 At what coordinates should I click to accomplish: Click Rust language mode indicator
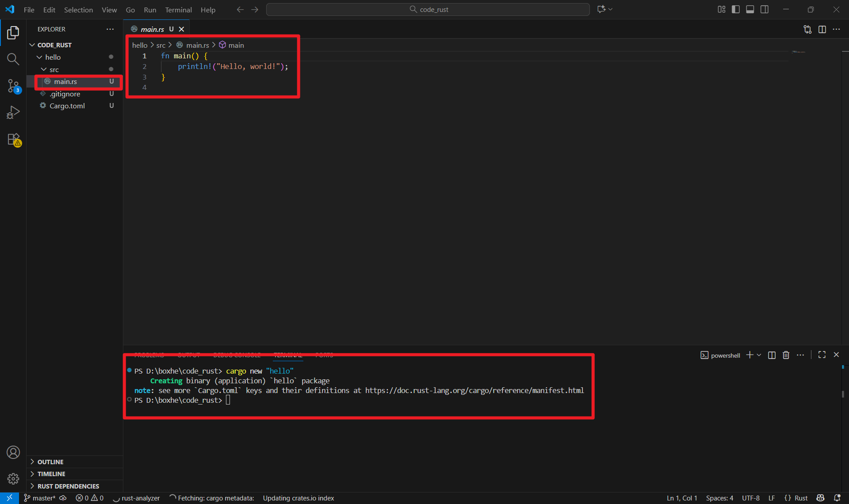[x=801, y=498]
